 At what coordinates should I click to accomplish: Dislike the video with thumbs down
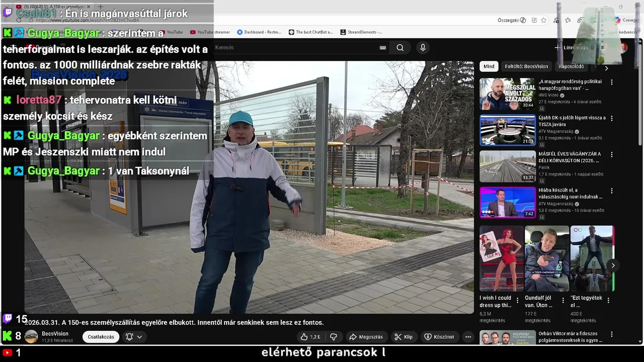[x=333, y=337]
